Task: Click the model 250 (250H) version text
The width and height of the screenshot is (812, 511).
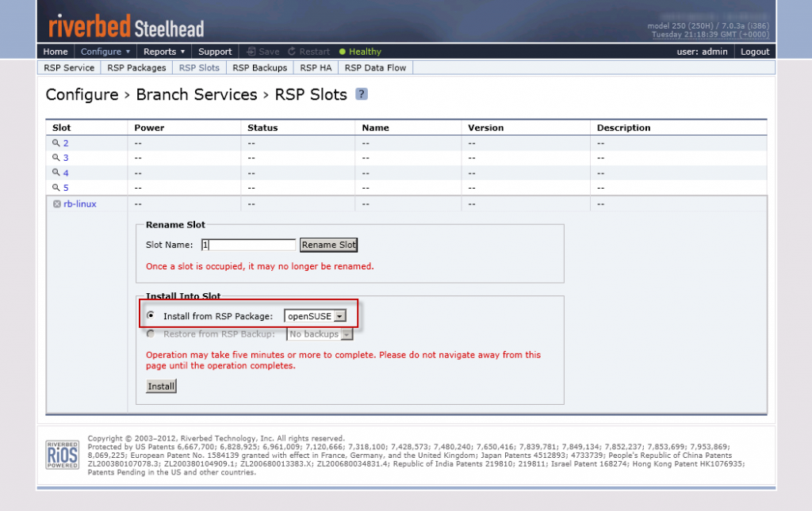Action: point(708,25)
